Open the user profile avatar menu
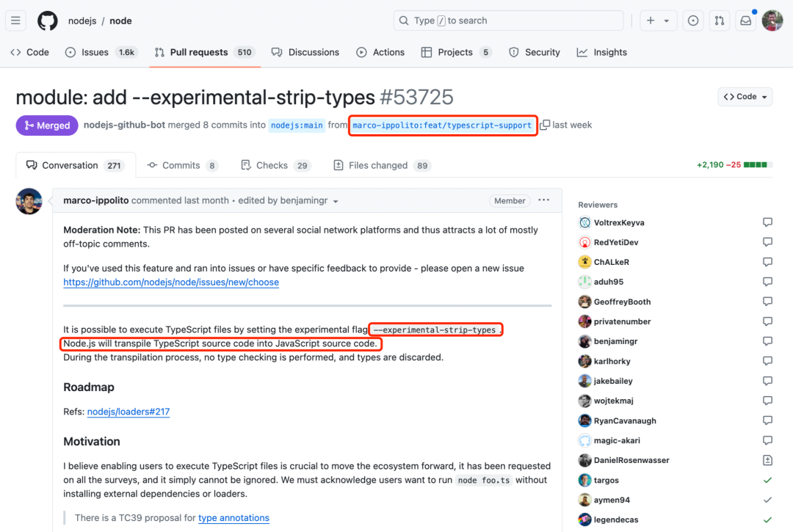 click(772, 21)
